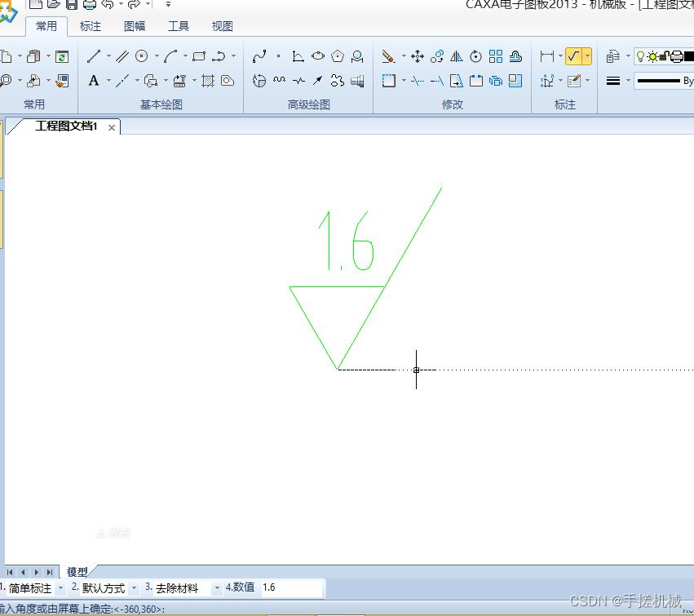The image size is (694, 616).
Task: Toggle layer lock padlock icon
Action: (664, 56)
